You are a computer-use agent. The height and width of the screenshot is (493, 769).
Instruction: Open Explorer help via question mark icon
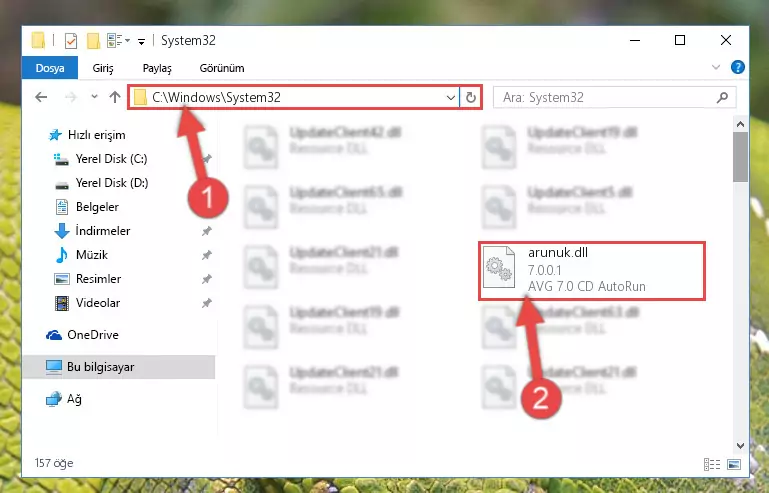737,67
